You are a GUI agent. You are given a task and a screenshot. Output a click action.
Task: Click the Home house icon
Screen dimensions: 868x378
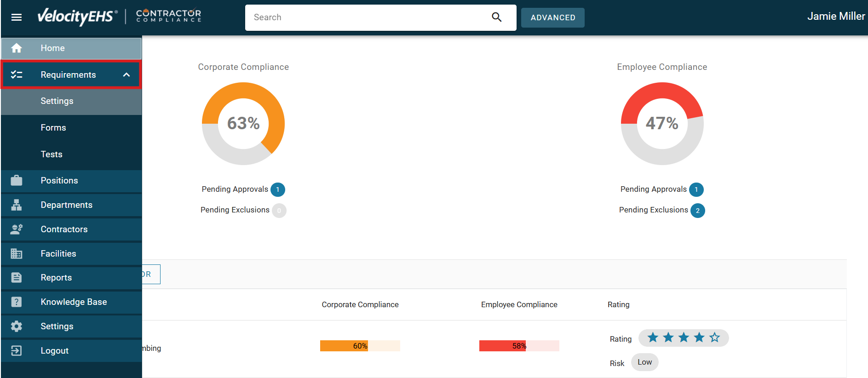(x=17, y=48)
